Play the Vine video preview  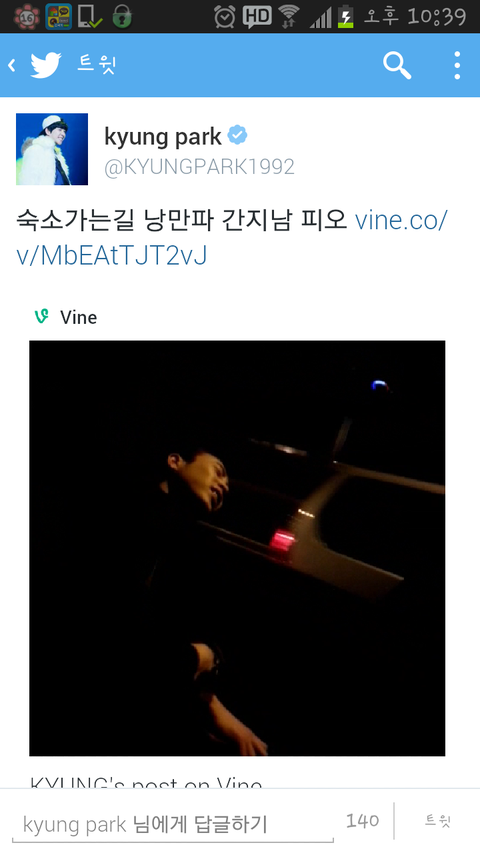(237, 548)
